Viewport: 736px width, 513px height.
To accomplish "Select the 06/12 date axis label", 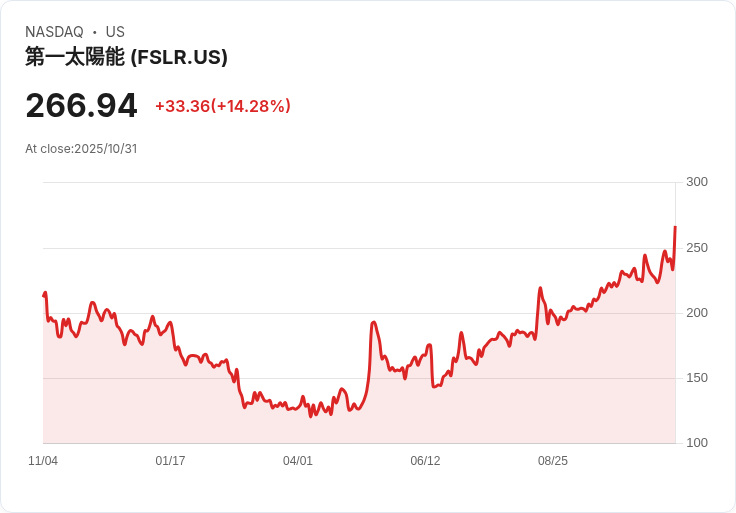I will [425, 461].
